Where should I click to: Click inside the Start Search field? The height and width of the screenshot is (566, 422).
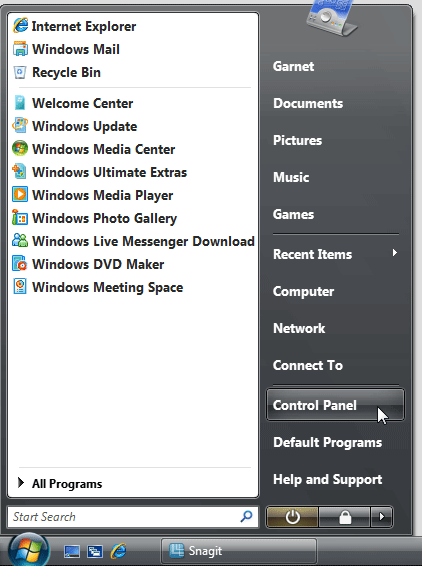[133, 517]
